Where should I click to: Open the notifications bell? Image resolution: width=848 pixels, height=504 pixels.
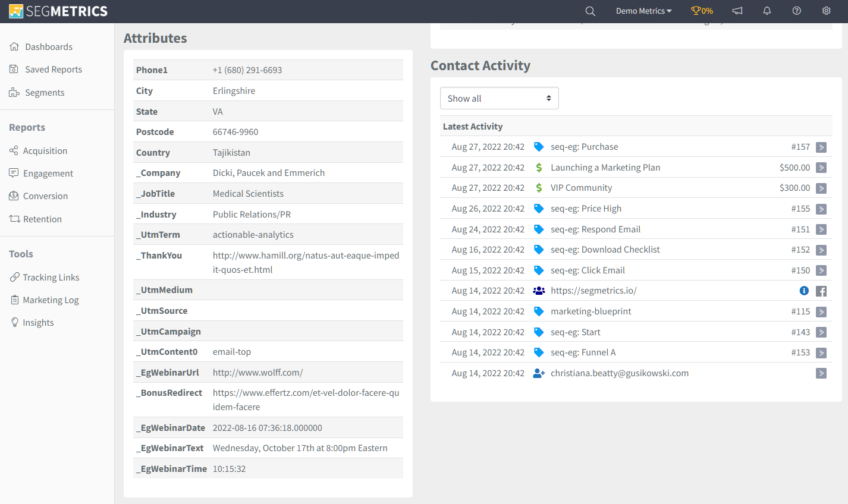point(767,11)
